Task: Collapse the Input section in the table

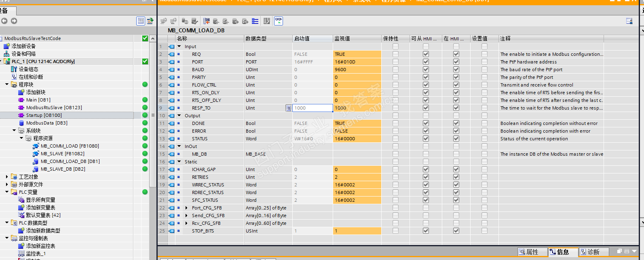Action: coord(179,47)
